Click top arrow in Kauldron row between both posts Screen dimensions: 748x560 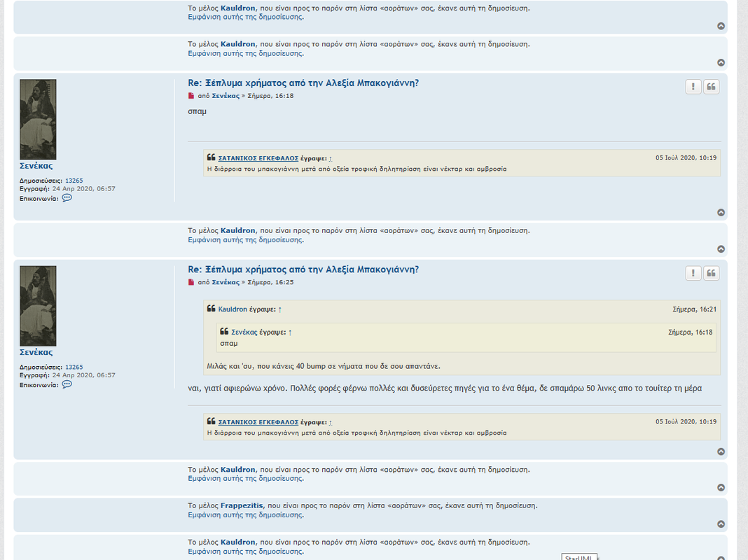721,248
